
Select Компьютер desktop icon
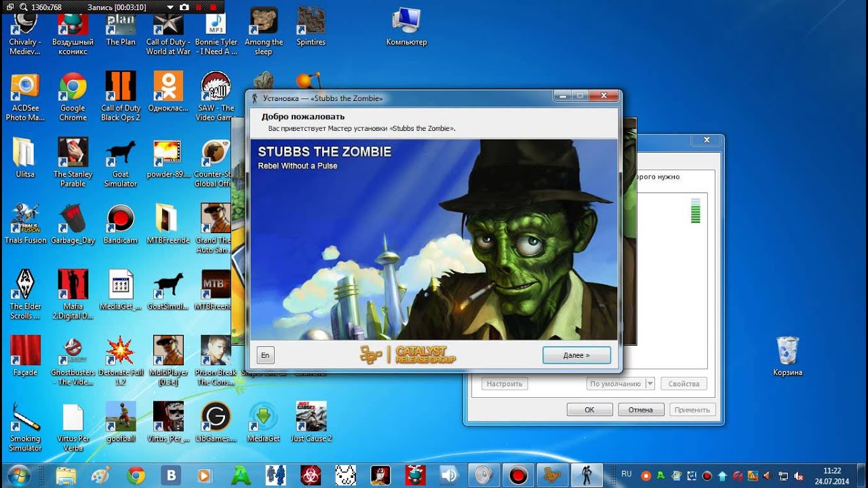pos(406,27)
